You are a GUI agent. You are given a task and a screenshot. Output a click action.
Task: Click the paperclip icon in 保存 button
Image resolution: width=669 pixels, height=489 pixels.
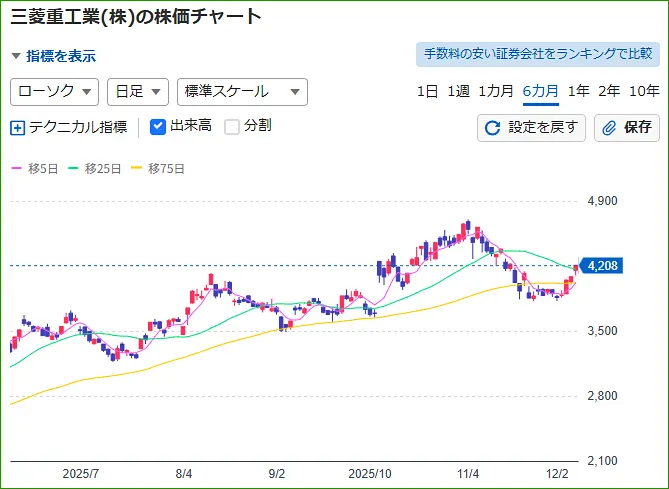tap(609, 128)
